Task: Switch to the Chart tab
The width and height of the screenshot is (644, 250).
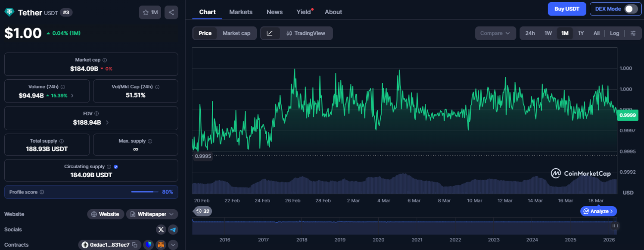Action: pos(207,12)
